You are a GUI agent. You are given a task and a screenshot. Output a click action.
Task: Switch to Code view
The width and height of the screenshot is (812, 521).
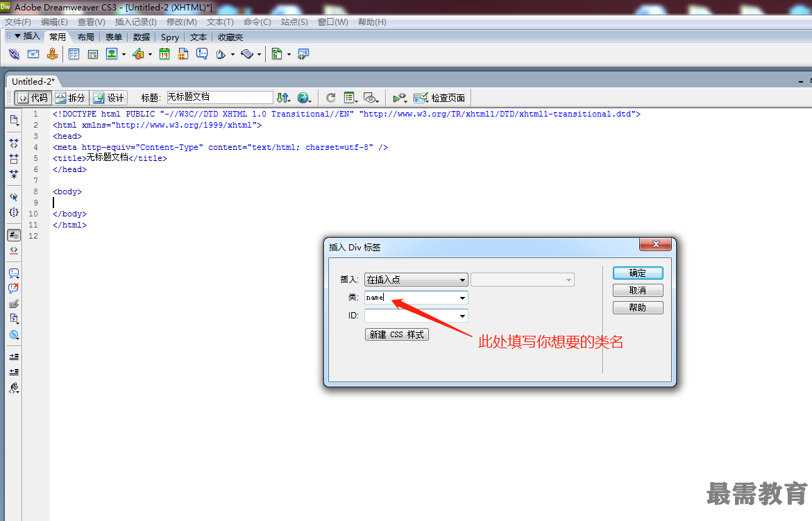pyautogui.click(x=33, y=97)
